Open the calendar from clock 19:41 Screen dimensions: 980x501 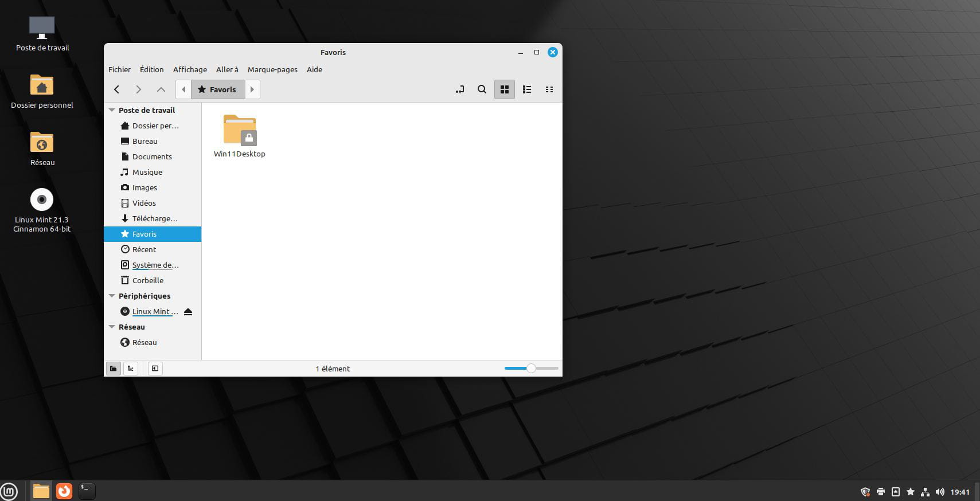pos(960,492)
